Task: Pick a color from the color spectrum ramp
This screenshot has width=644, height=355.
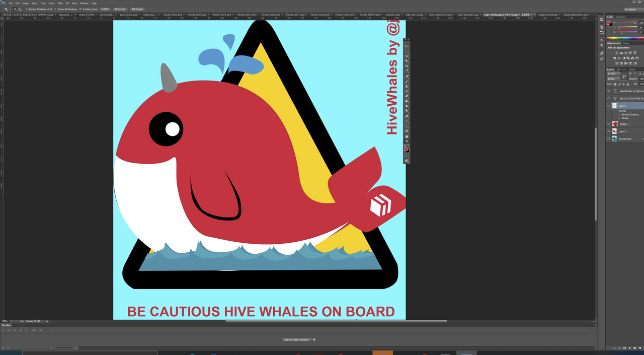Action: (x=625, y=38)
